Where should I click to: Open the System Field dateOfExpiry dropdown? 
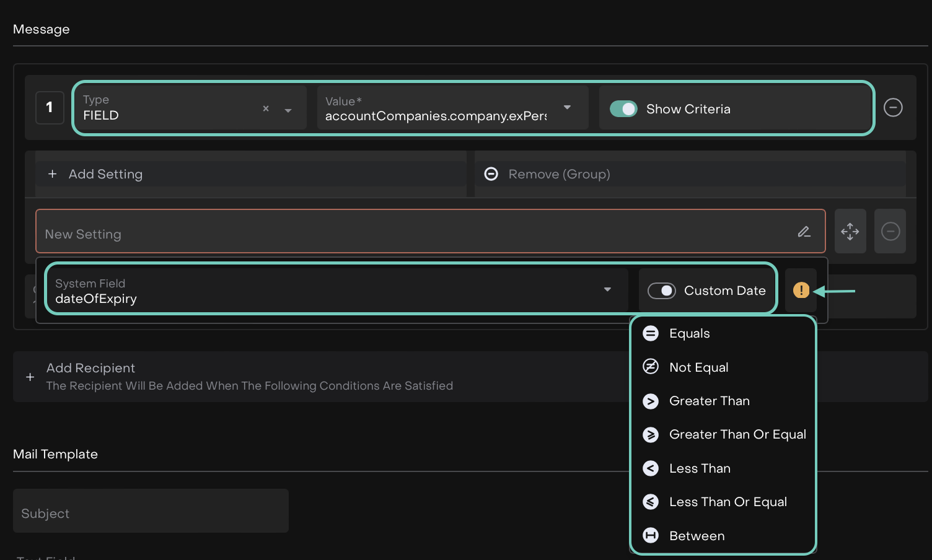coord(607,290)
